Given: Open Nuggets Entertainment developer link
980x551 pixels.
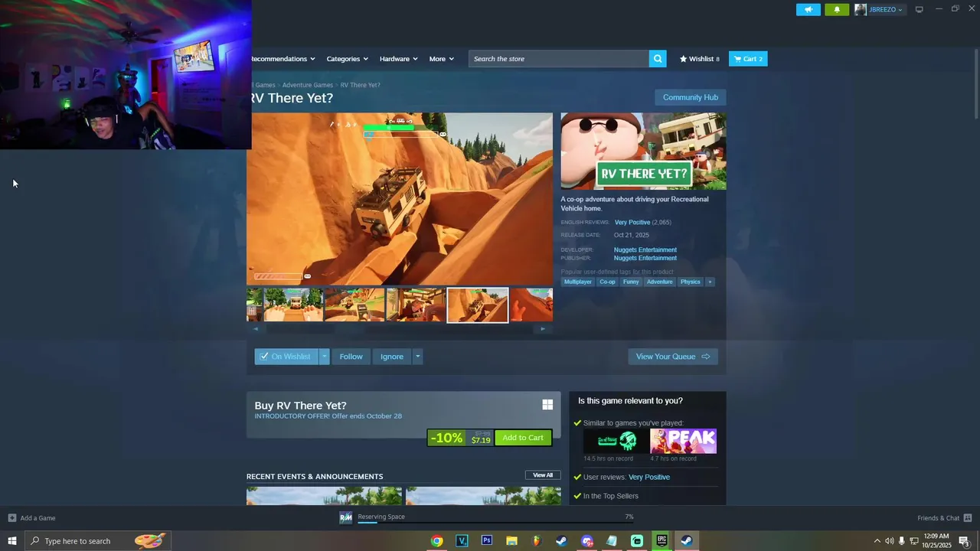Looking at the screenshot, I should click(x=645, y=249).
